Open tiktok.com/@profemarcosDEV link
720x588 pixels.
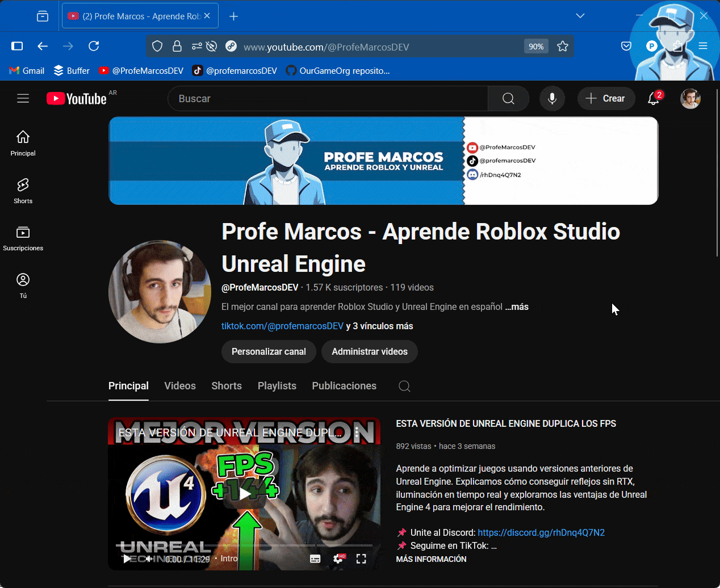(x=282, y=326)
